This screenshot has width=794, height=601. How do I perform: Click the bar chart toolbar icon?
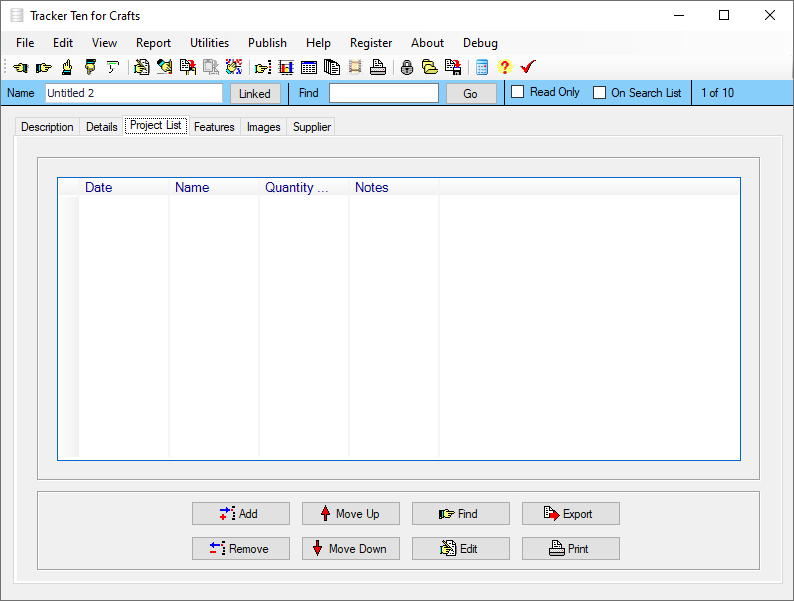pyautogui.click(x=286, y=67)
